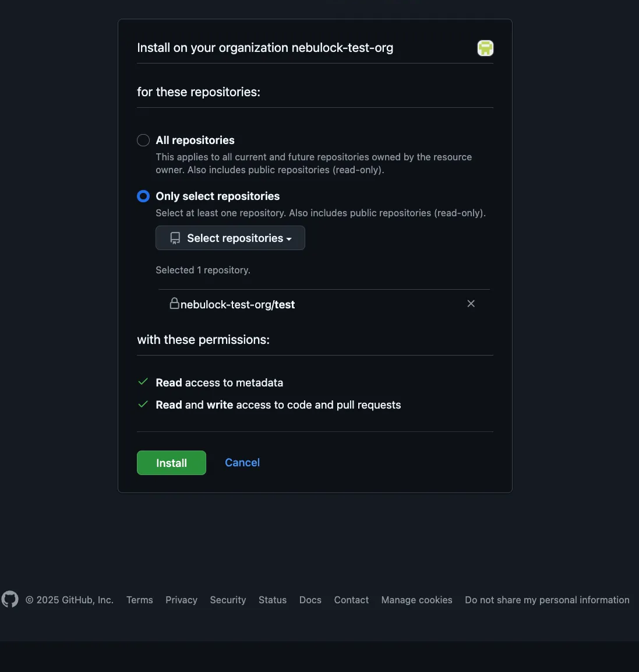Click the 'Install on your organization' title

click(265, 48)
